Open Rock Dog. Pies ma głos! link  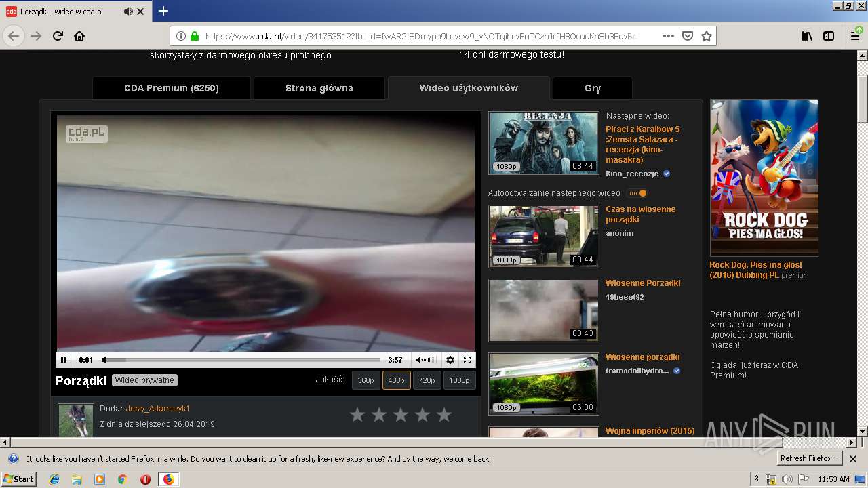click(x=755, y=270)
